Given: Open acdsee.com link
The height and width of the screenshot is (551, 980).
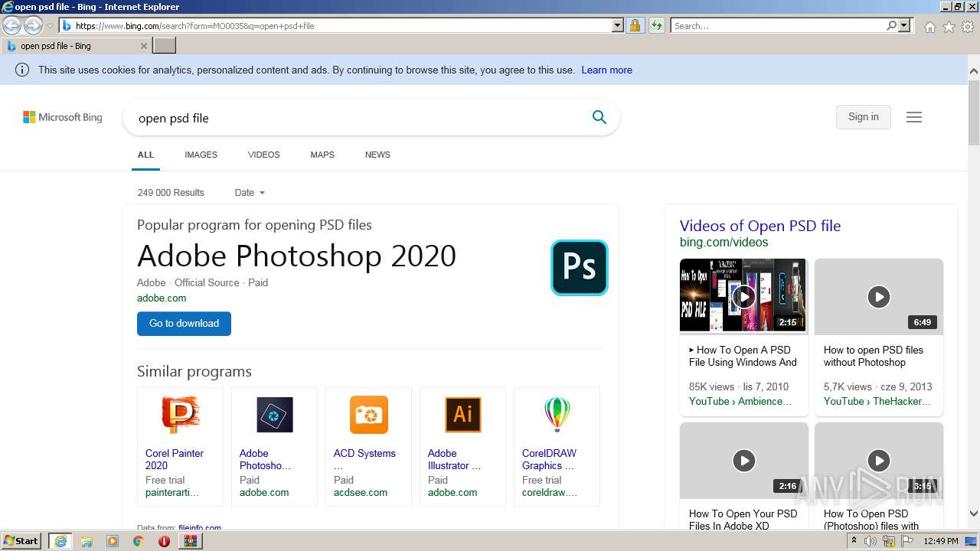Looking at the screenshot, I should [x=361, y=493].
